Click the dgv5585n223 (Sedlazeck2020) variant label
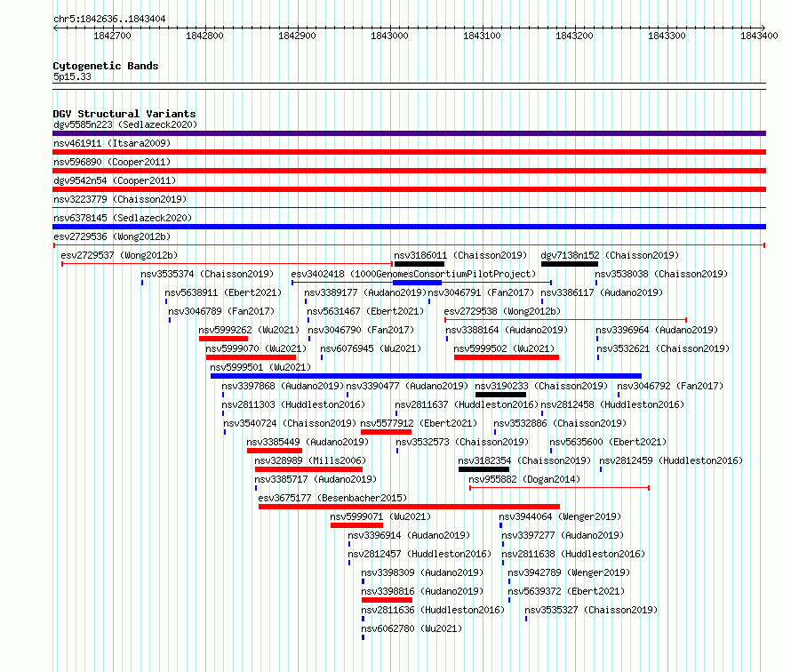791x672 pixels. pyautogui.click(x=125, y=124)
